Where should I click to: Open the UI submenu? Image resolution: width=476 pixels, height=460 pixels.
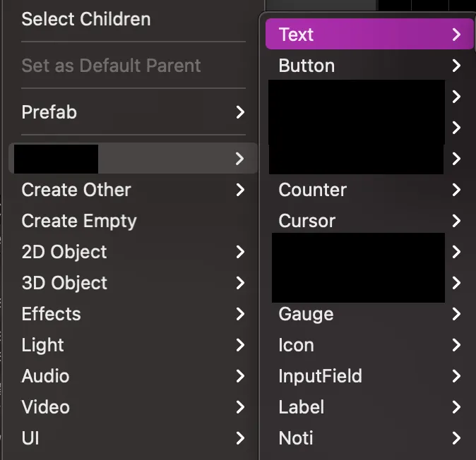(x=30, y=438)
